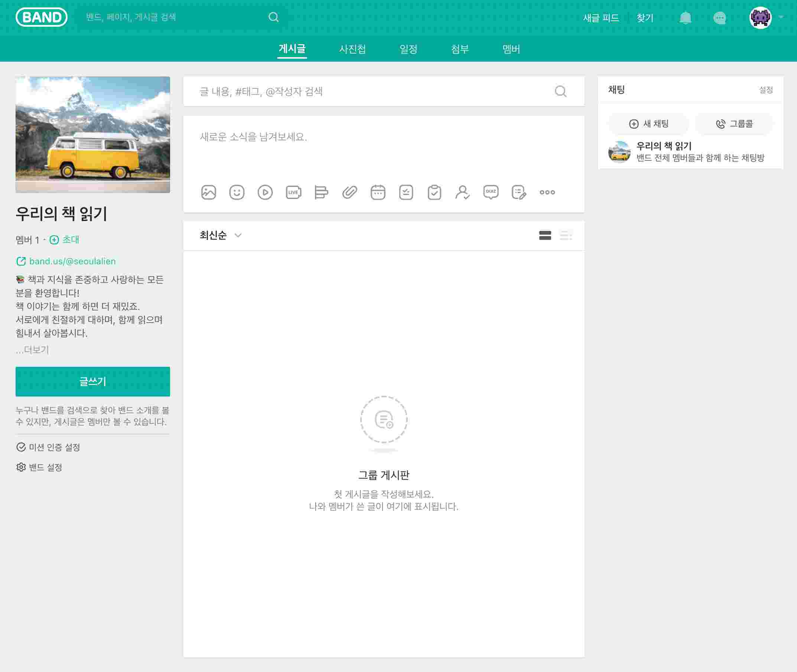Add a poll to the post
The image size is (797, 672).
[321, 192]
